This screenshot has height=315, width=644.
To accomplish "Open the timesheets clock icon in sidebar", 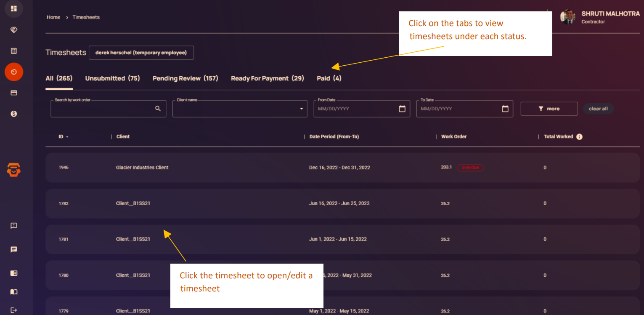I will 14,72.
